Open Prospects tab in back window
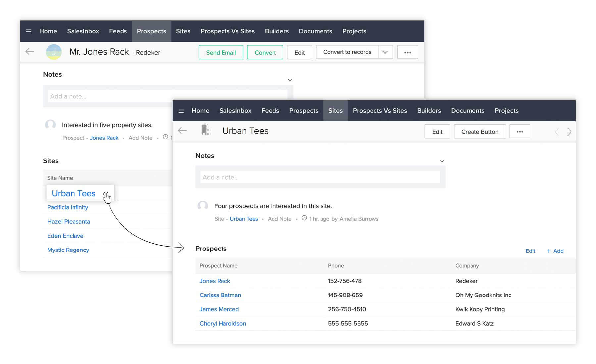Image resolution: width=596 pixels, height=364 pixels. click(151, 31)
